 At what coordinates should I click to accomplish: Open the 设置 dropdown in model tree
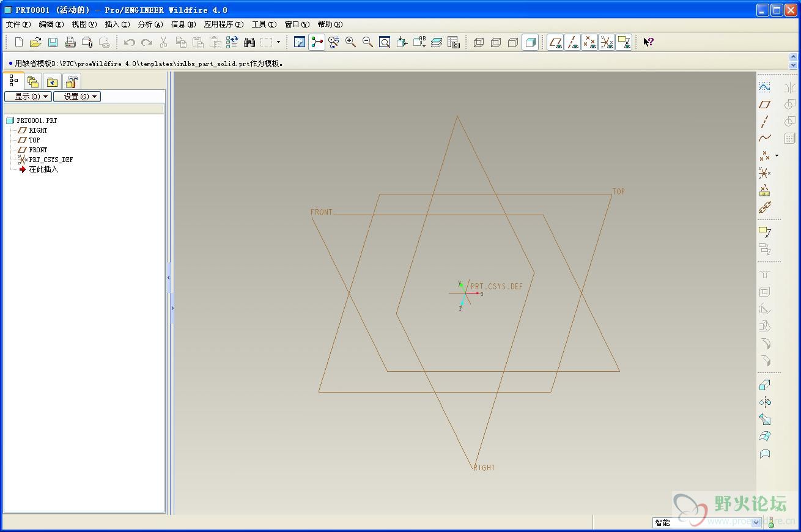[x=77, y=97]
